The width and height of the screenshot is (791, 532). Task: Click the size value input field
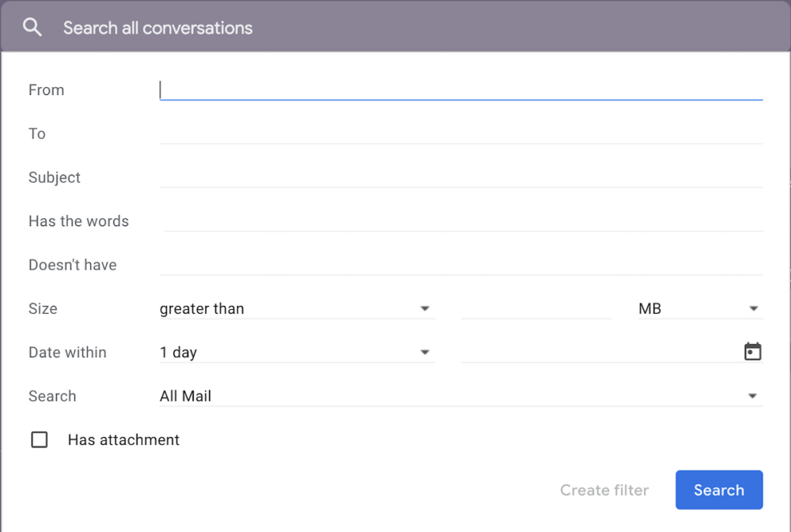pyautogui.click(x=536, y=308)
